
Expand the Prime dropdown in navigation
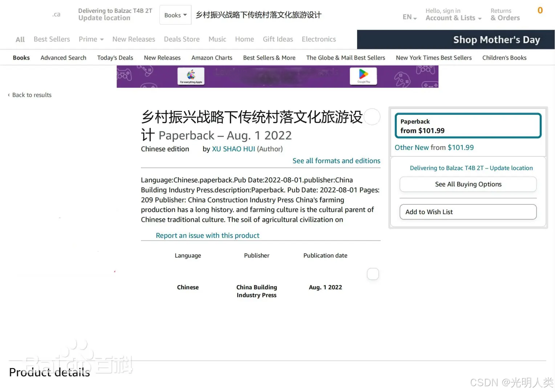[91, 39]
